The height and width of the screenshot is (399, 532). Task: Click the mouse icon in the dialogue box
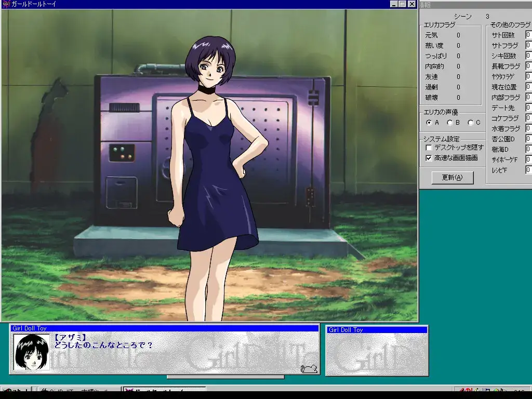pyautogui.click(x=309, y=368)
